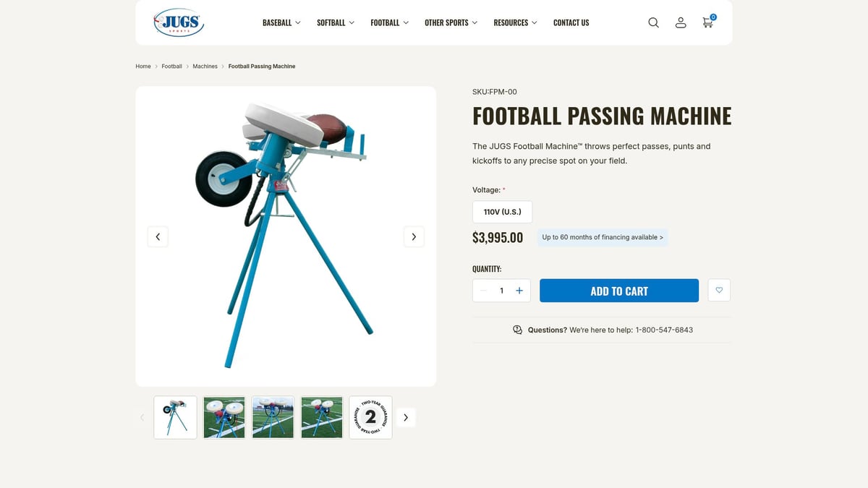
Task: Add item to wishlist via heart icon
Action: pyautogui.click(x=719, y=290)
